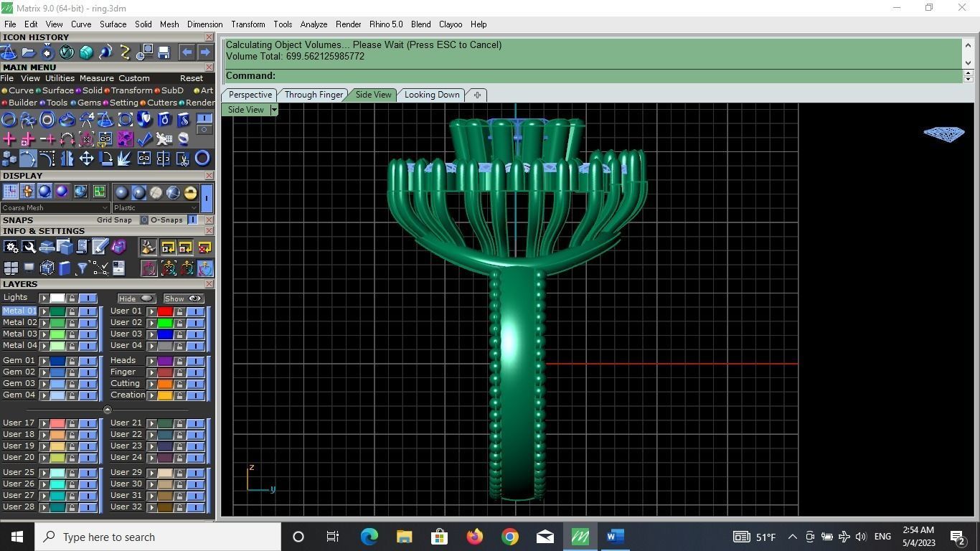
Task: Click Reset in the Main Menu
Action: [x=191, y=78]
